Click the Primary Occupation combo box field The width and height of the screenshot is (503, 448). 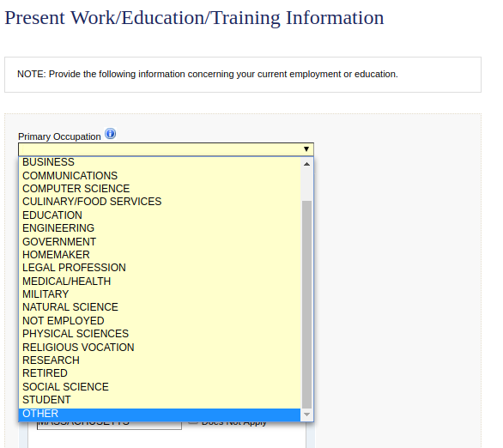coord(166,149)
